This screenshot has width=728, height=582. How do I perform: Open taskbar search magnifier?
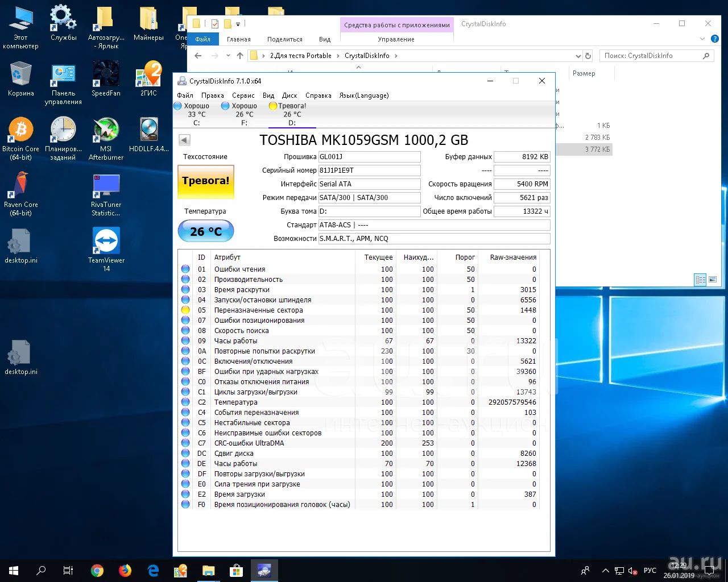(41, 571)
